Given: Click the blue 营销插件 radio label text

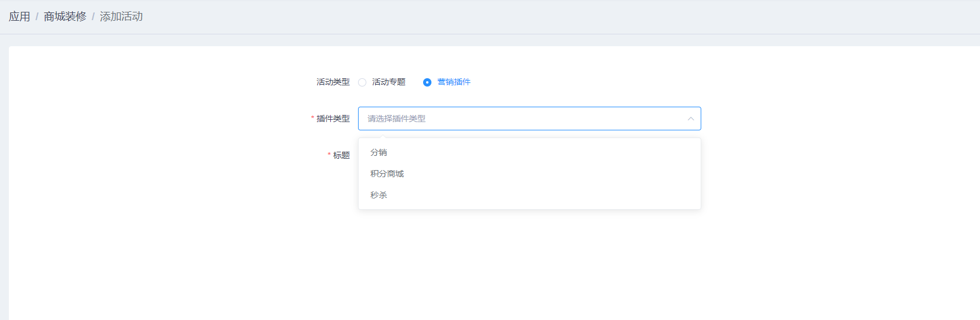Looking at the screenshot, I should pos(453,82).
